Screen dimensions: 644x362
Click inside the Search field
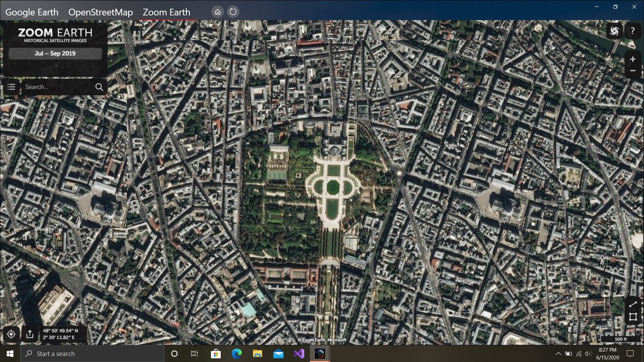(x=55, y=87)
